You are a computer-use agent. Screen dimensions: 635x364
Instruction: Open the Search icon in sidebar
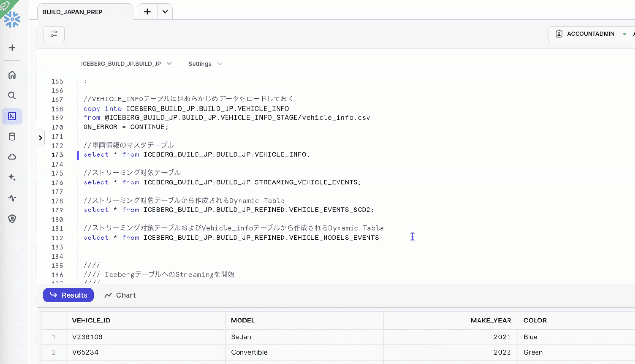[12, 96]
